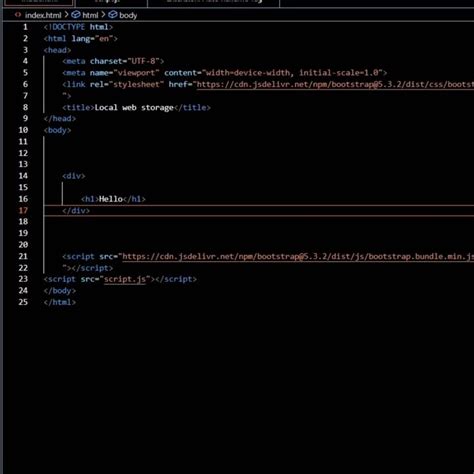This screenshot has width=474, height=474.
Task: Select the body breadcrumb segment
Action: tap(128, 15)
